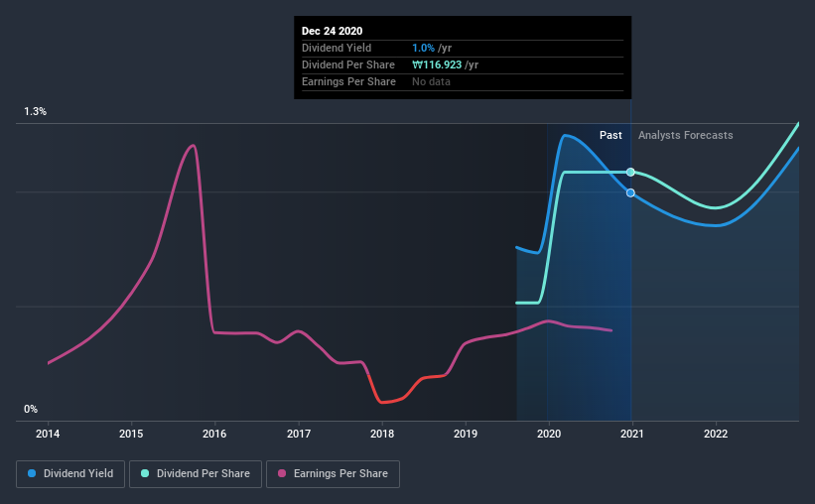This screenshot has width=815, height=504.
Task: Select the blue yield data point marker at 2021
Action: coord(630,192)
